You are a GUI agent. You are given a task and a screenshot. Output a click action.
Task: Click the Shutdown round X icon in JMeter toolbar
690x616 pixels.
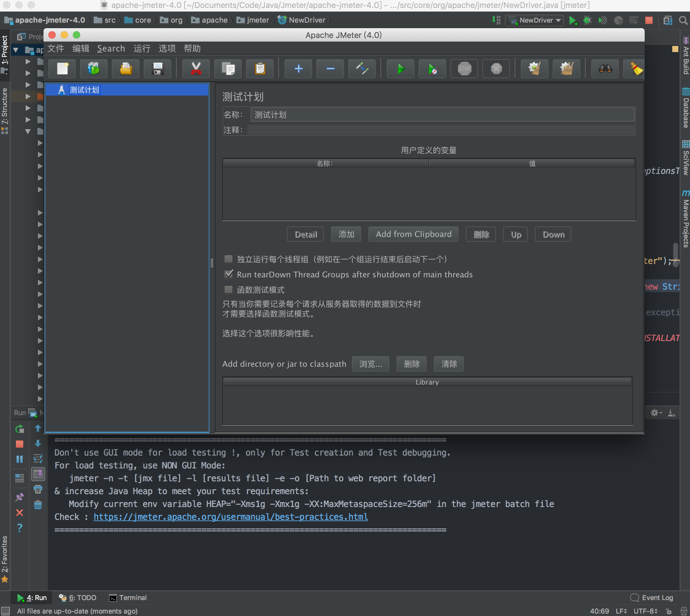click(x=496, y=69)
